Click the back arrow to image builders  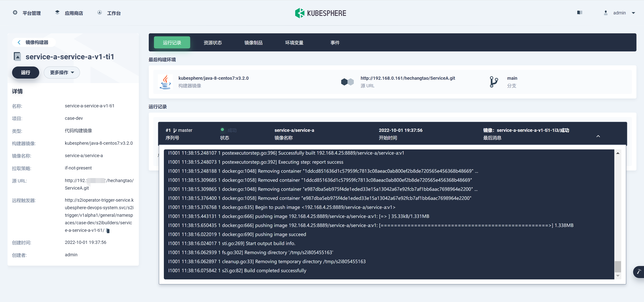pos(19,42)
